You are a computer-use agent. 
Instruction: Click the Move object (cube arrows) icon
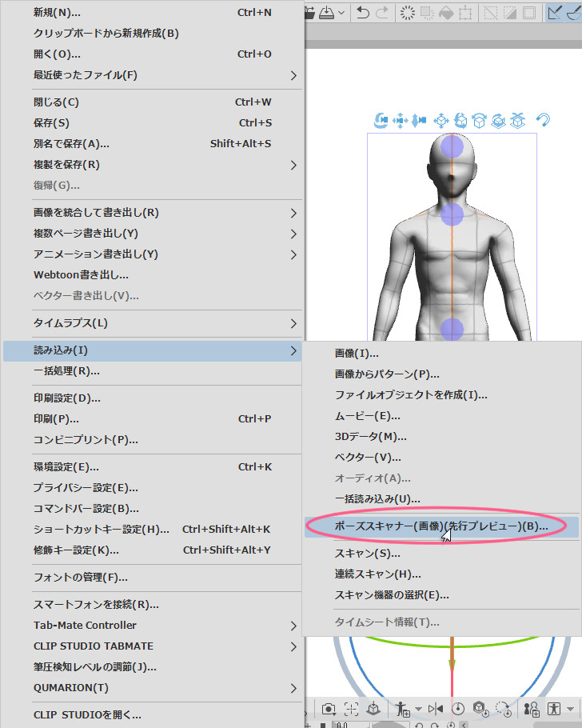441,121
